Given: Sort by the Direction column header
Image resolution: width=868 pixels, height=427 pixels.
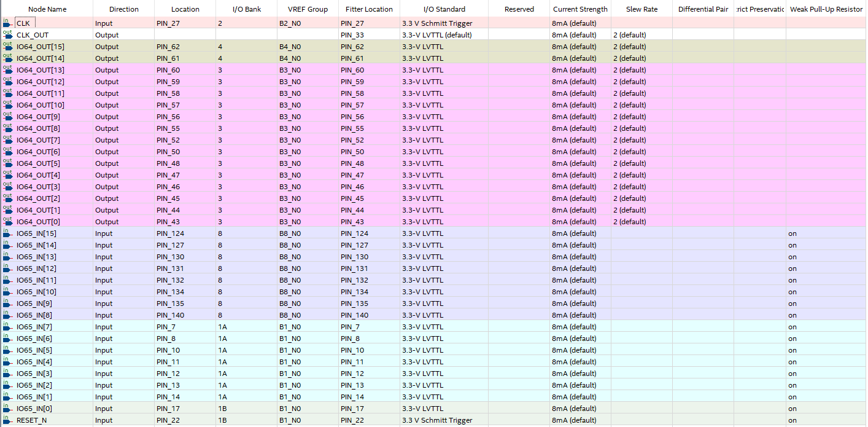Looking at the screenshot, I should 124,9.
